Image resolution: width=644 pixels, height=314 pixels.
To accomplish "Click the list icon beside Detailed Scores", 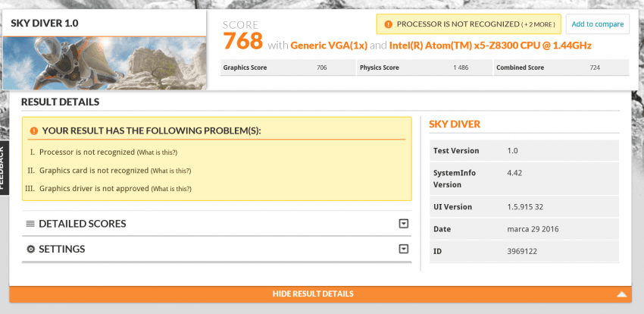I will pos(30,224).
